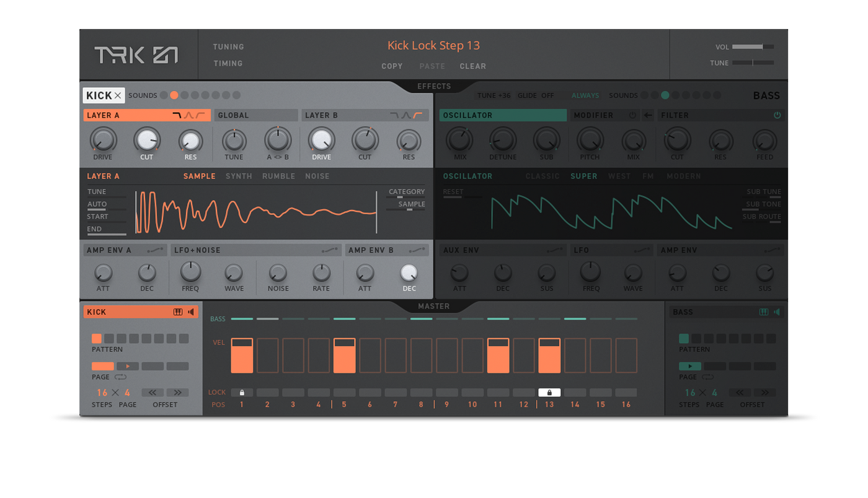Image resolution: width=868 pixels, height=498 pixels.
Task: Click the COPY button
Action: tap(392, 66)
